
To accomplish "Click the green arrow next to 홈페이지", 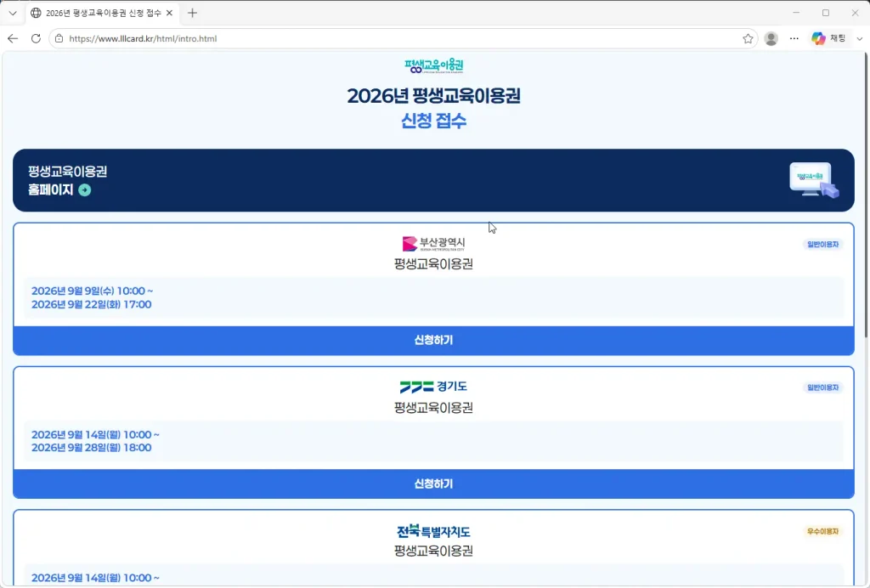I will coord(85,190).
